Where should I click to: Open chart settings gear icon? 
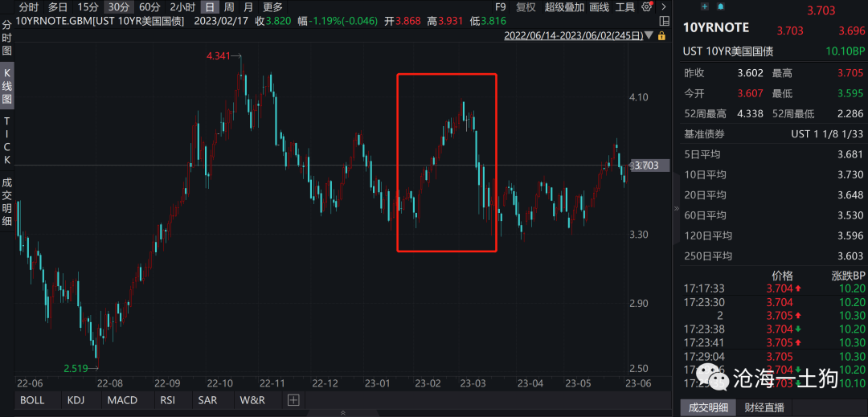(x=646, y=7)
